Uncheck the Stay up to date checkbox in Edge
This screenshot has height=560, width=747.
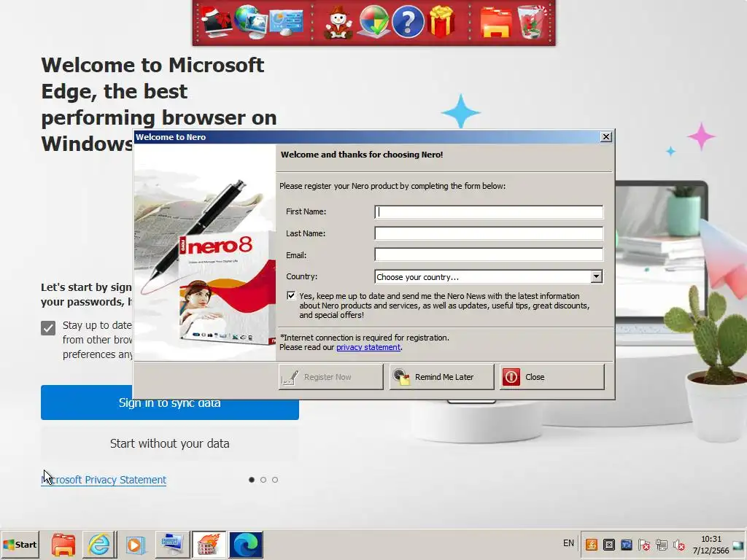(48, 328)
